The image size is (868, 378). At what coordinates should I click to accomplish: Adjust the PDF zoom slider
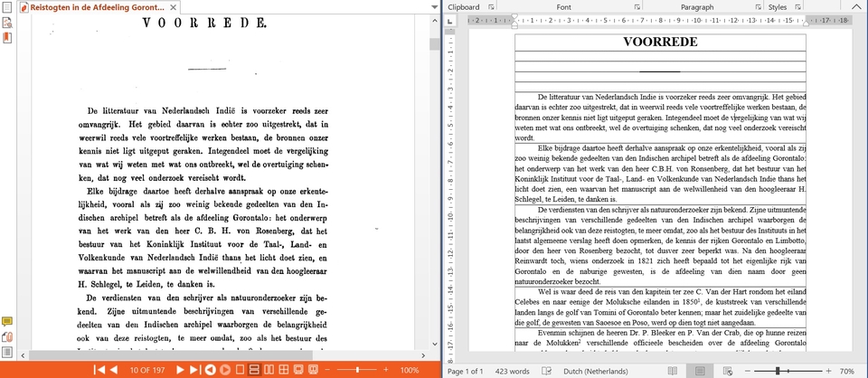pos(358,370)
